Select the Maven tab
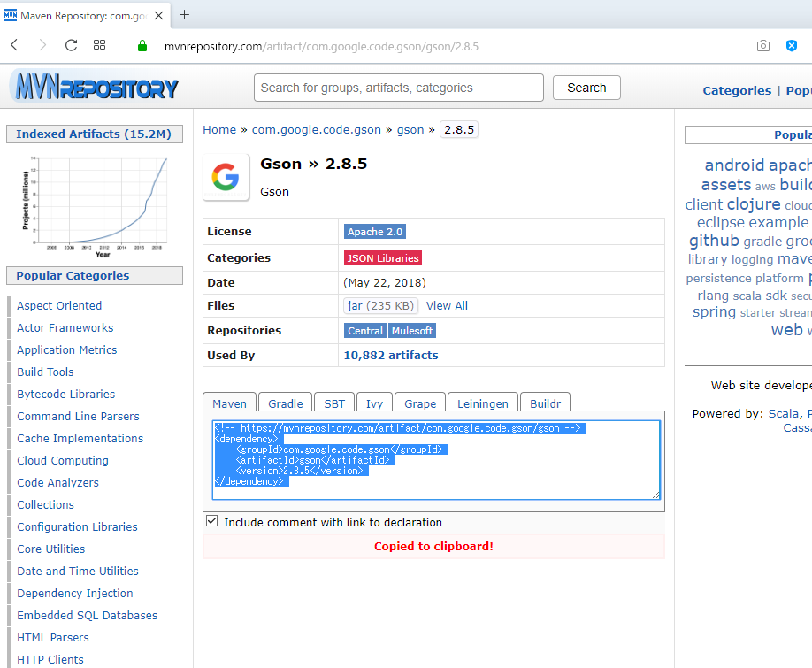Screen dimensions: 812x668 pyautogui.click(x=229, y=403)
